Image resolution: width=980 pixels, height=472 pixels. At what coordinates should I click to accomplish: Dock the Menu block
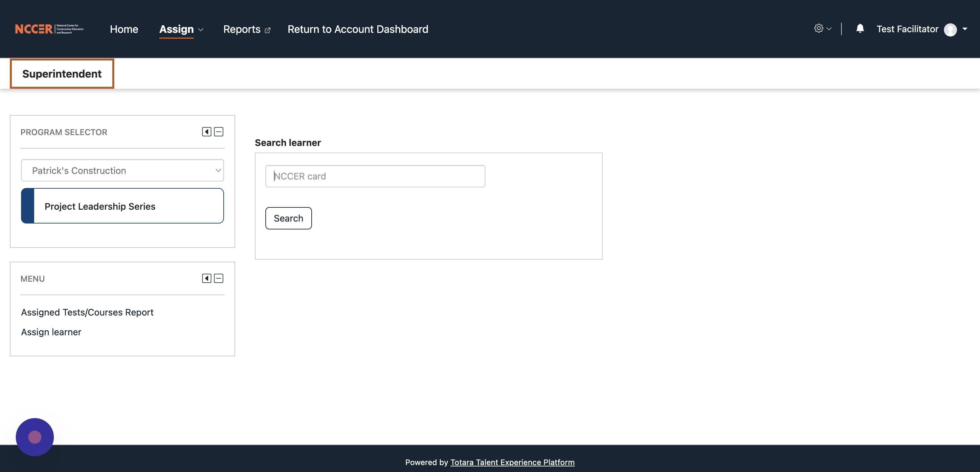tap(206, 278)
